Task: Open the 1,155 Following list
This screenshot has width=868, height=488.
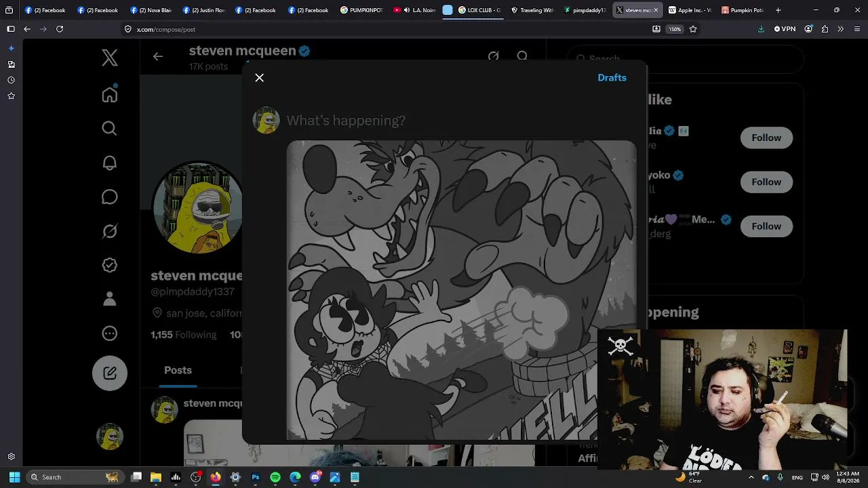Action: pyautogui.click(x=183, y=335)
